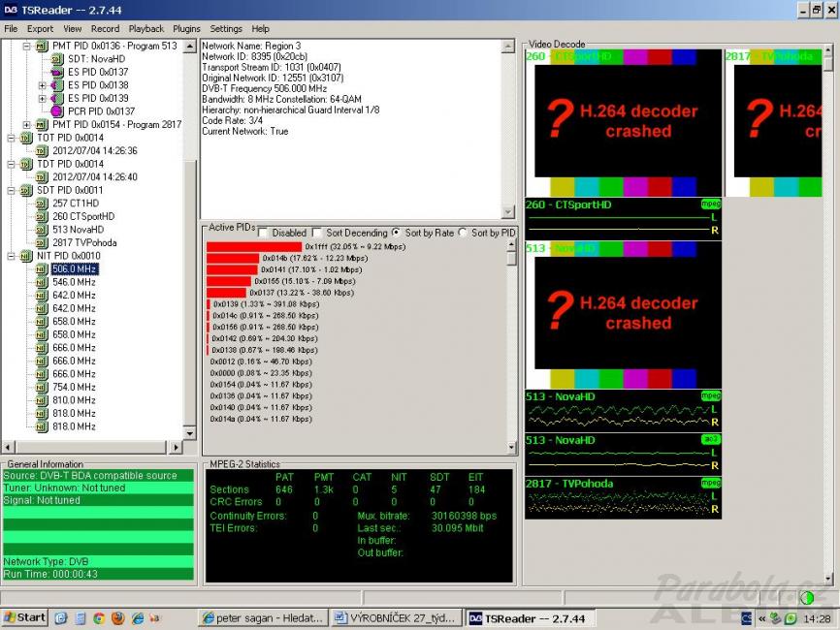Viewport: 840px width, 630px height.
Task: Click tree panel scroll down arrow
Action: click(190, 433)
